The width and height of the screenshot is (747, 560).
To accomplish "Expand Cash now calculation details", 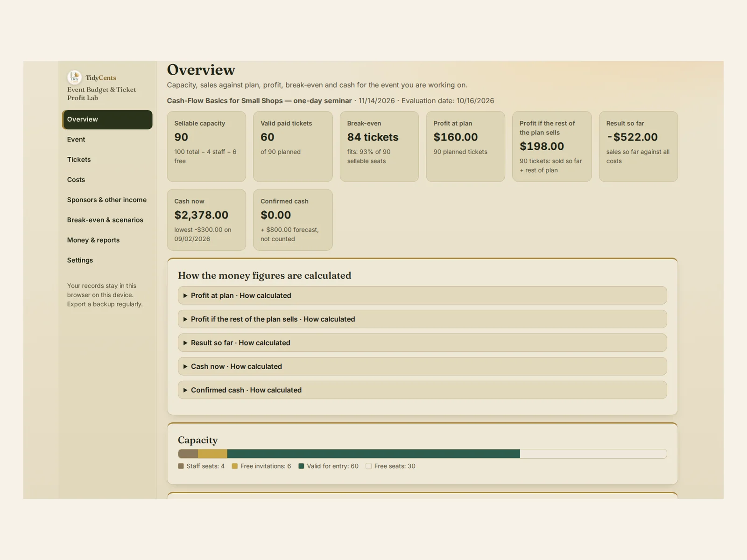I will pyautogui.click(x=422, y=366).
